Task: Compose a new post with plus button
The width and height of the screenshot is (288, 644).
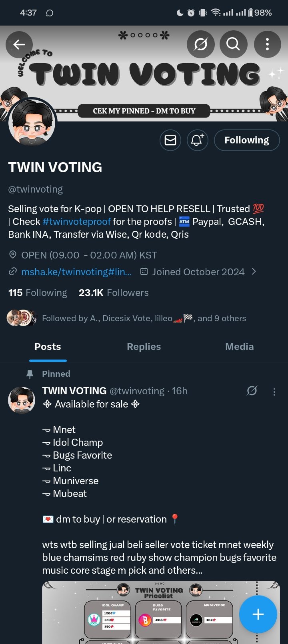Action: click(258, 614)
